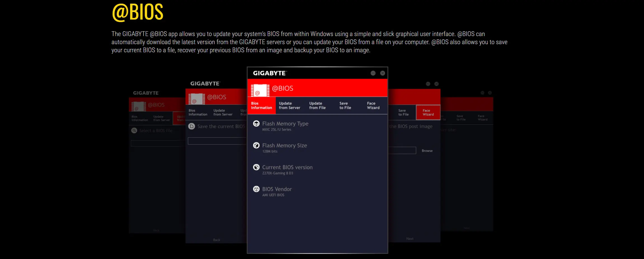The height and width of the screenshot is (259, 644).
Task: Click Back button in leftmost window
Action: tap(156, 231)
